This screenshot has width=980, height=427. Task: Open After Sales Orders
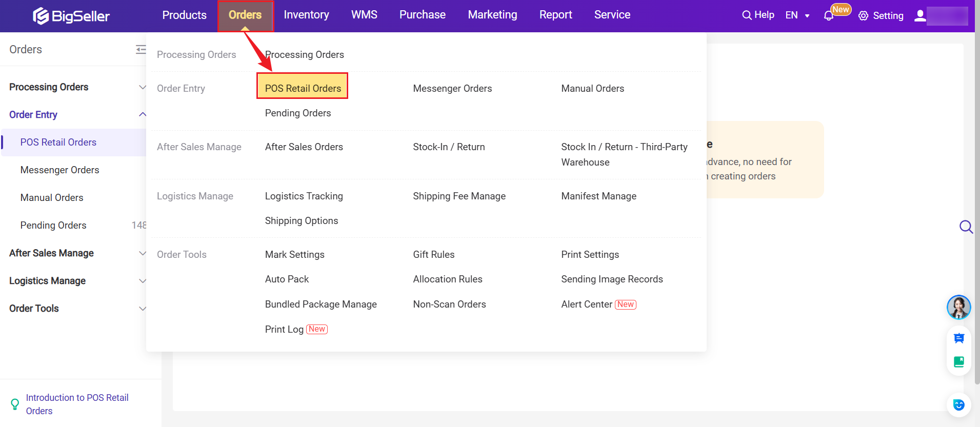[304, 147]
